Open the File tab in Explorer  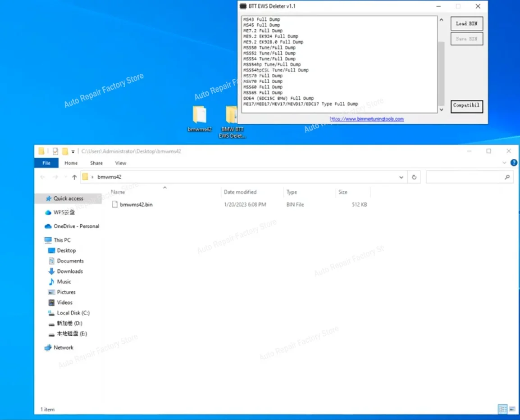pos(46,163)
